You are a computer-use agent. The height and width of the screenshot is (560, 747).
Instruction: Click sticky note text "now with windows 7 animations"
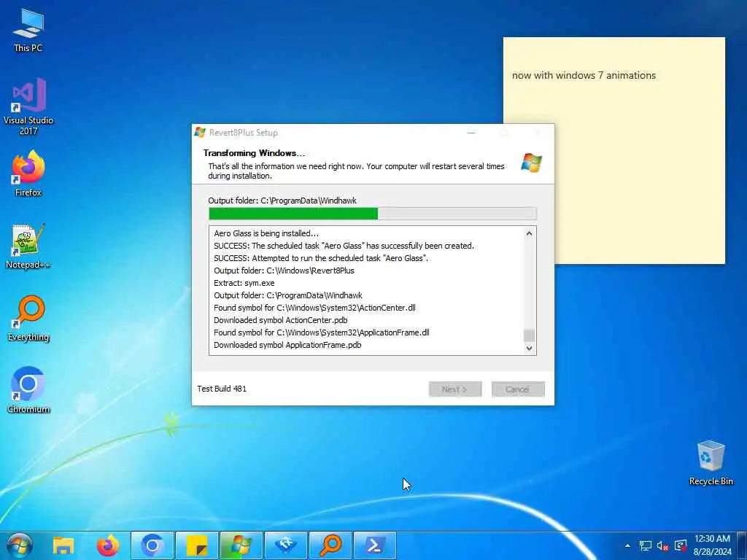[x=584, y=75]
